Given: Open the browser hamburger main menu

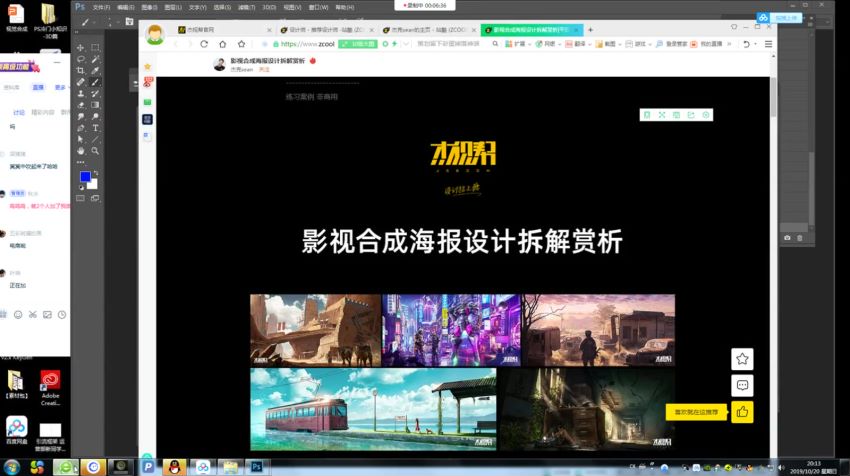Looking at the screenshot, I should [768, 44].
